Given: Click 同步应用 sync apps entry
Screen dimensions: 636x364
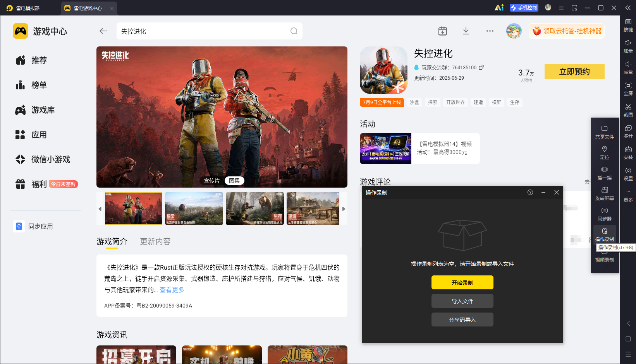Looking at the screenshot, I should pos(33,226).
